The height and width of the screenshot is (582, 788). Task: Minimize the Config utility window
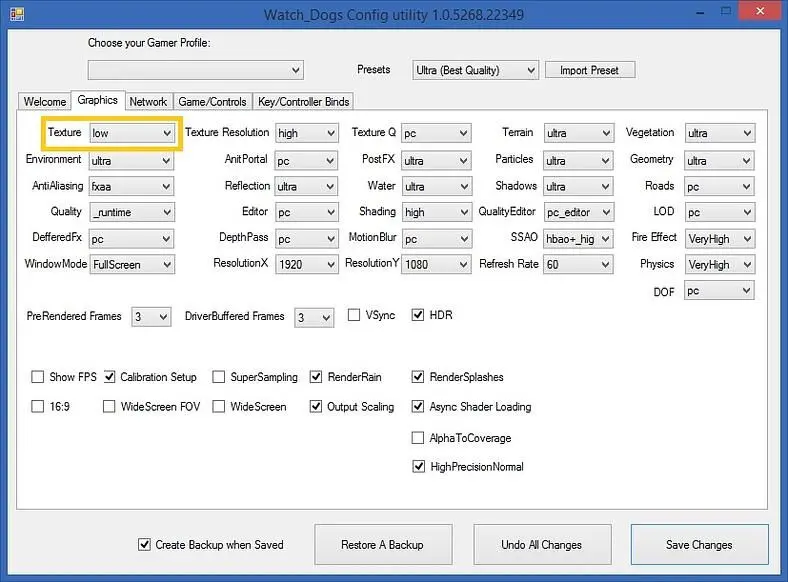coord(700,12)
